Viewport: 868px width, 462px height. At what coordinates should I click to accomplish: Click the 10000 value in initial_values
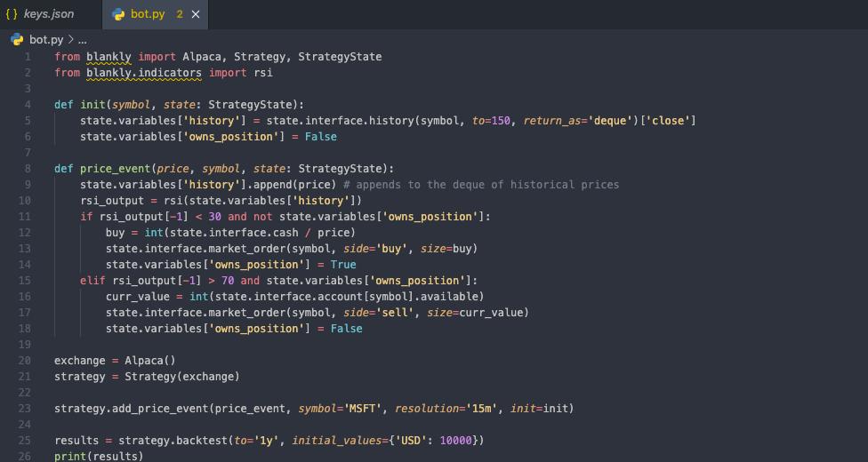[x=455, y=441]
